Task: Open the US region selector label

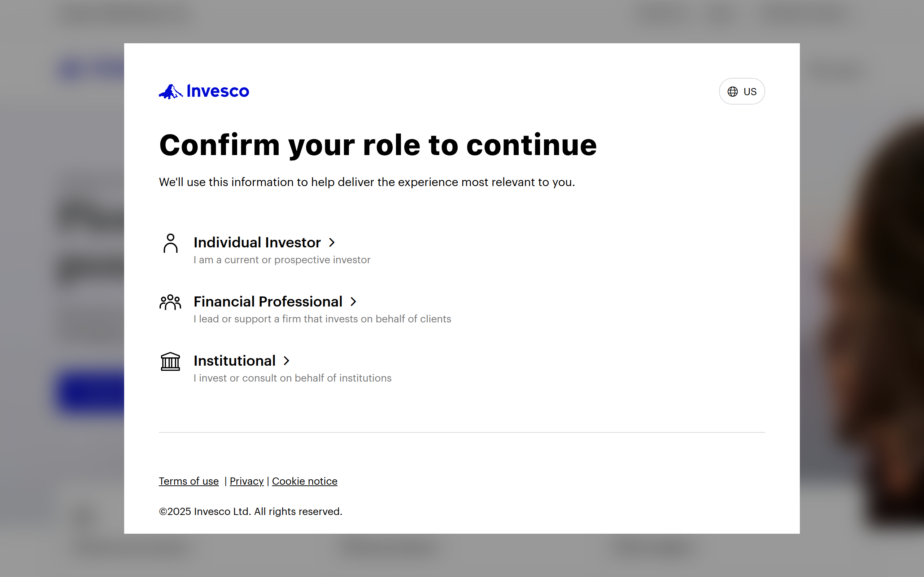Action: click(x=750, y=92)
